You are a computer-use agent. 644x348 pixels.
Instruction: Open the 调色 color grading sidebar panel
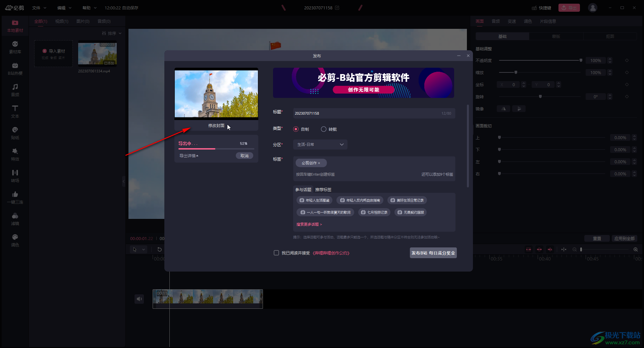tap(15, 241)
